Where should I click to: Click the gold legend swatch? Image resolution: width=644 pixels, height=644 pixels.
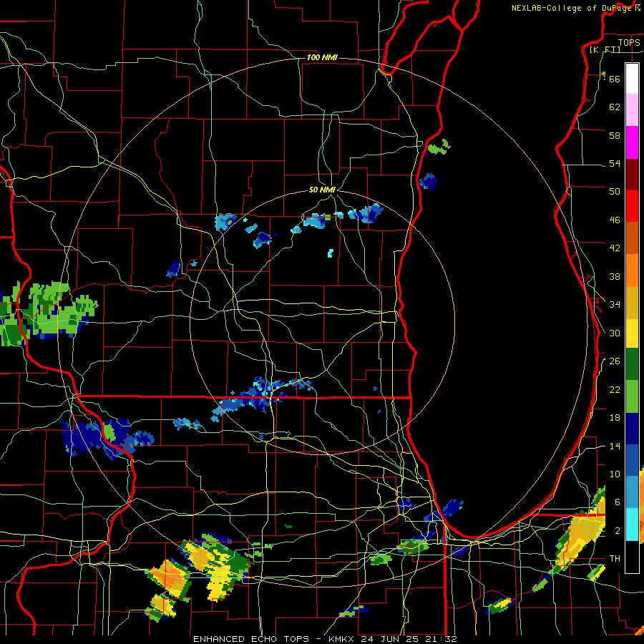tap(632, 302)
